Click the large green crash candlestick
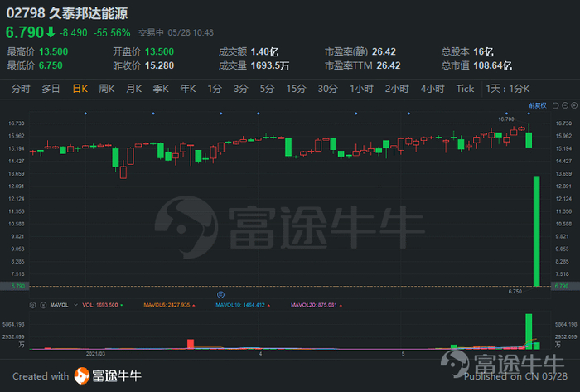580x392 pixels. point(536,231)
